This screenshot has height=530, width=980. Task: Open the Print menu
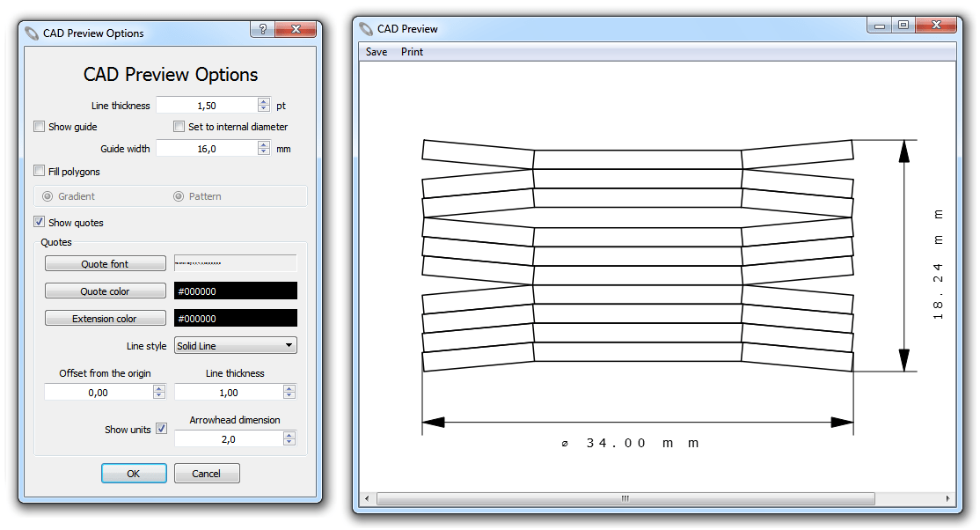coord(412,51)
